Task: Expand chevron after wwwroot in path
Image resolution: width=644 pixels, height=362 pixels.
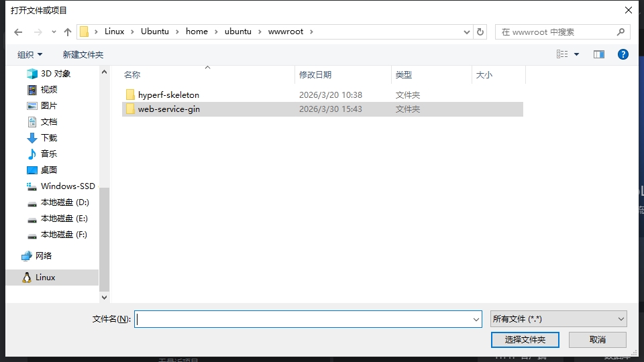Action: (311, 32)
